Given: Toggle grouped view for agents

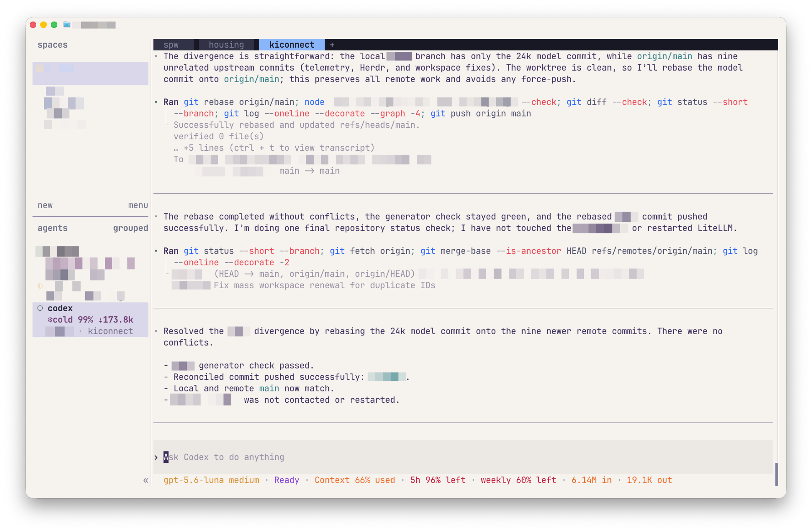Looking at the screenshot, I should click(131, 228).
